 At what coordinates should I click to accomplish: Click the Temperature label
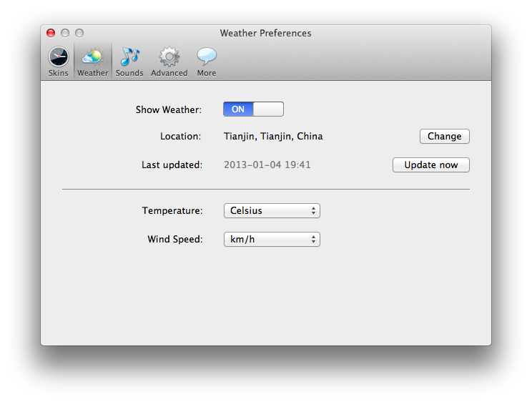172,210
